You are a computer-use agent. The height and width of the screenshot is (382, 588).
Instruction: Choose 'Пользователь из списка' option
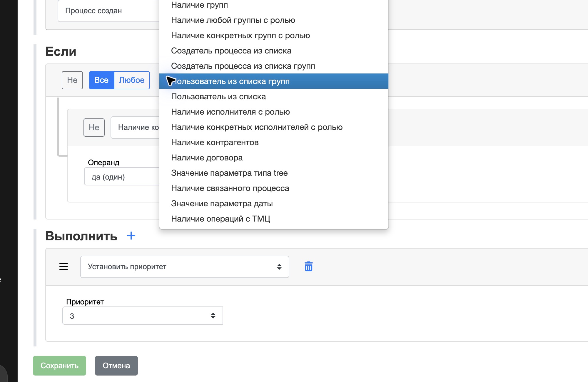pyautogui.click(x=274, y=96)
